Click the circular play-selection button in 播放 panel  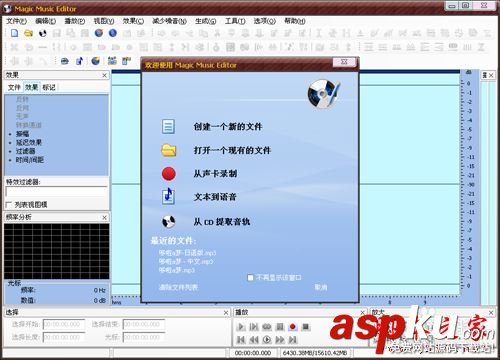(x=267, y=340)
